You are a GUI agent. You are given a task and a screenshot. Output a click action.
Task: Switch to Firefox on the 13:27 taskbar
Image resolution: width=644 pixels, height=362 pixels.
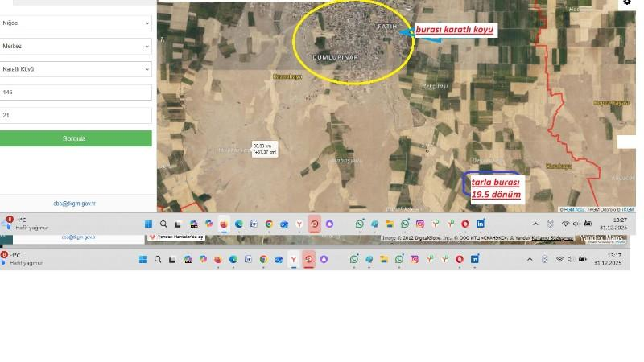(224, 224)
